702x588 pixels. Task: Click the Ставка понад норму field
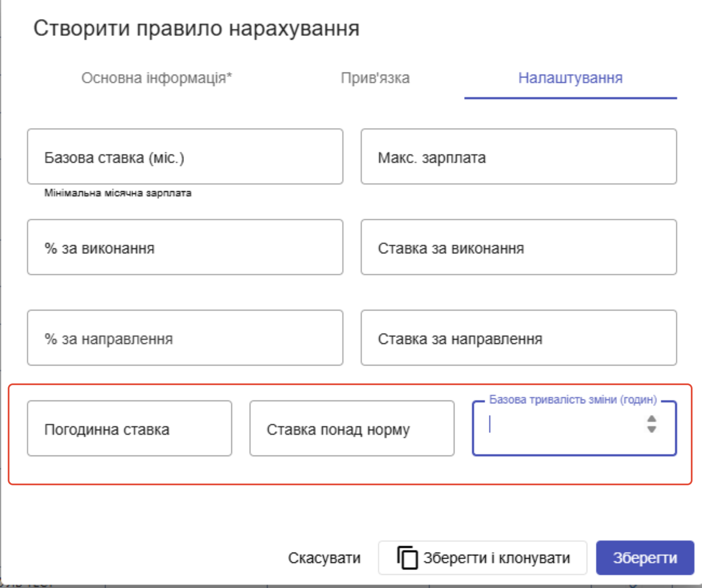352,429
